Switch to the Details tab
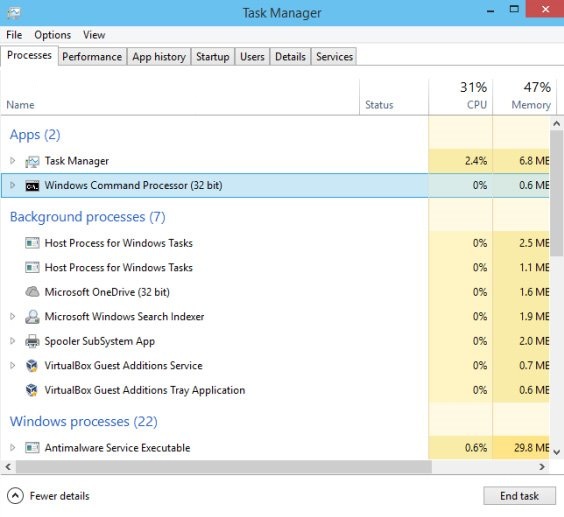This screenshot has height=517, width=564. click(x=290, y=57)
